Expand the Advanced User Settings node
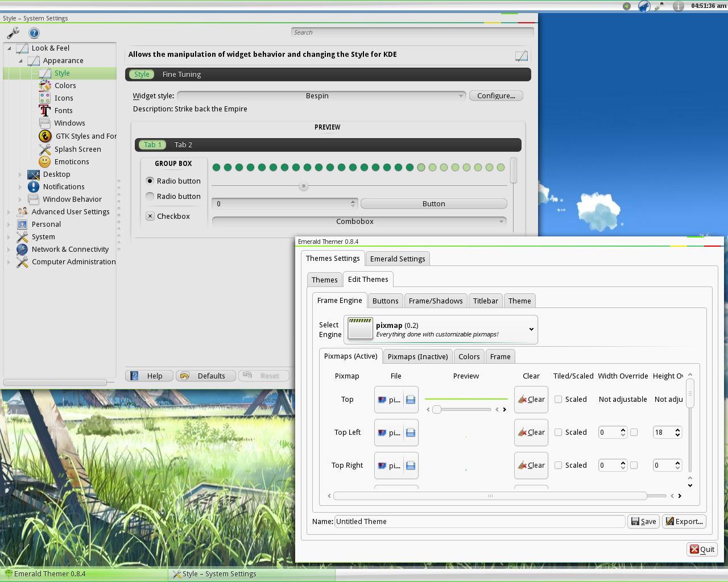The width and height of the screenshot is (728, 582). [x=9, y=212]
